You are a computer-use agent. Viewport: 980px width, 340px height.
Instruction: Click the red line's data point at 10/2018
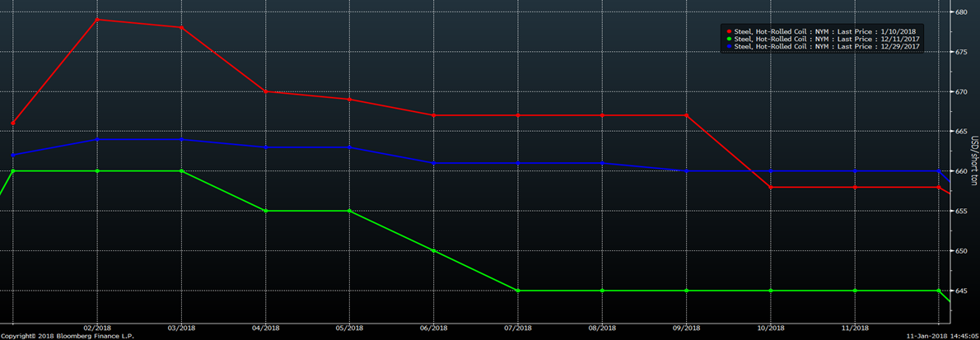pos(771,188)
